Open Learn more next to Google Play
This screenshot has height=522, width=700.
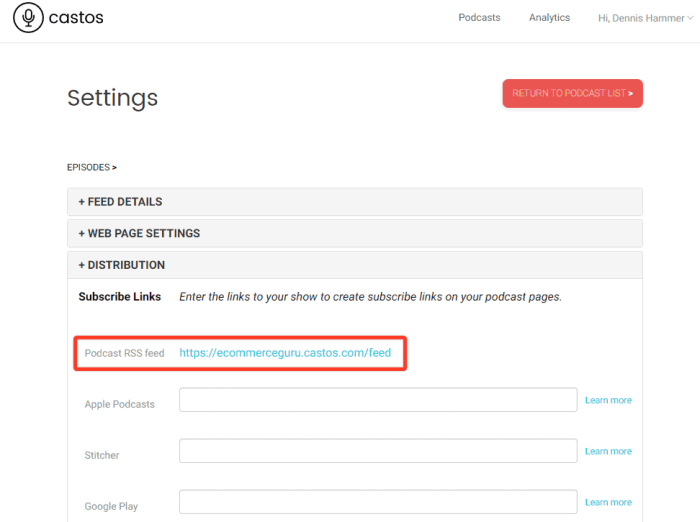(608, 502)
